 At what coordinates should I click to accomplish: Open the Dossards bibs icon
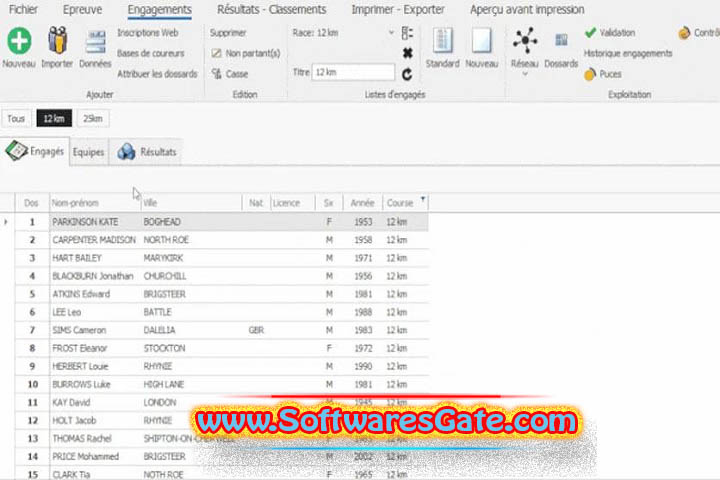561,40
